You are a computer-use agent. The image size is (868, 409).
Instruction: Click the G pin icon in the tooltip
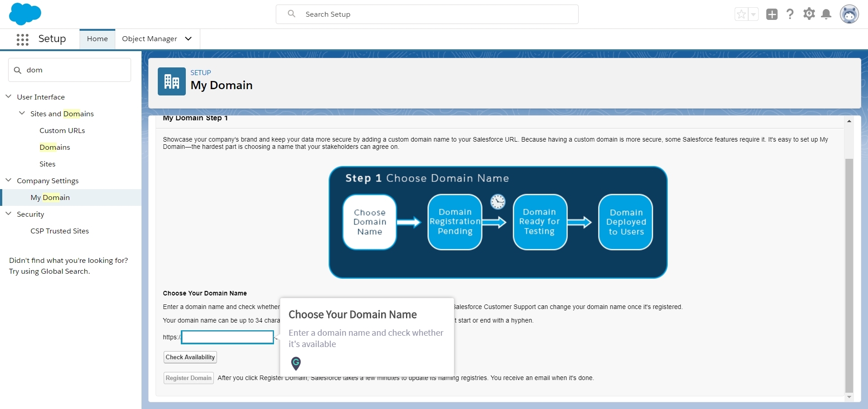296,363
